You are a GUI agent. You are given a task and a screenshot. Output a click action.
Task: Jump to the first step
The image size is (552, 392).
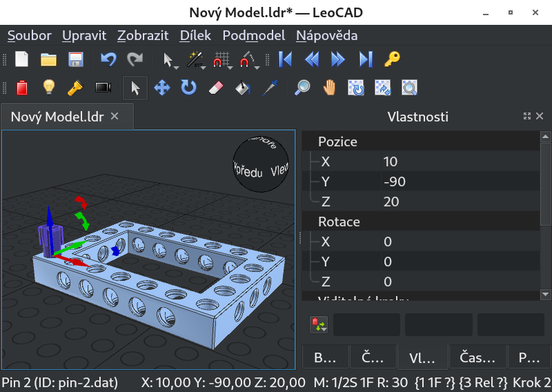[x=285, y=59]
